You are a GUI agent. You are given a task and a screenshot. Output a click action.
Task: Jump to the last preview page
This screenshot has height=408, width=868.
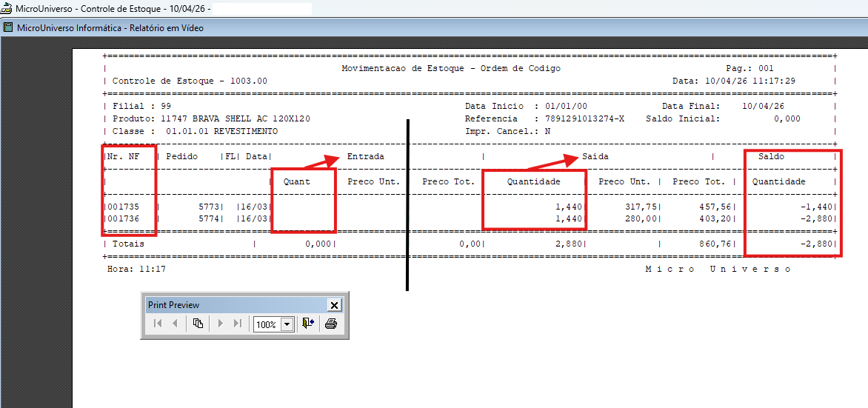pyautogui.click(x=238, y=324)
